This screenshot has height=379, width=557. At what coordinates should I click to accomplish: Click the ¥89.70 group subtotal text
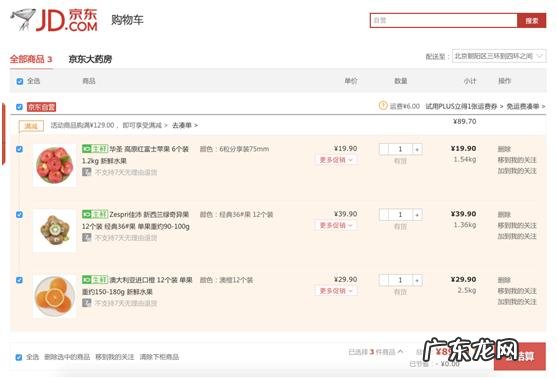(464, 121)
